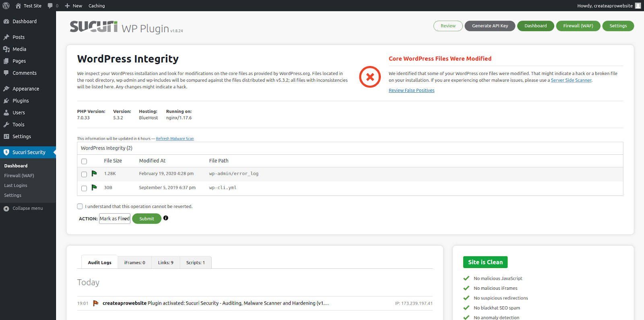Click the Submit button
Image resolution: width=644 pixels, height=320 pixels.
(147, 218)
